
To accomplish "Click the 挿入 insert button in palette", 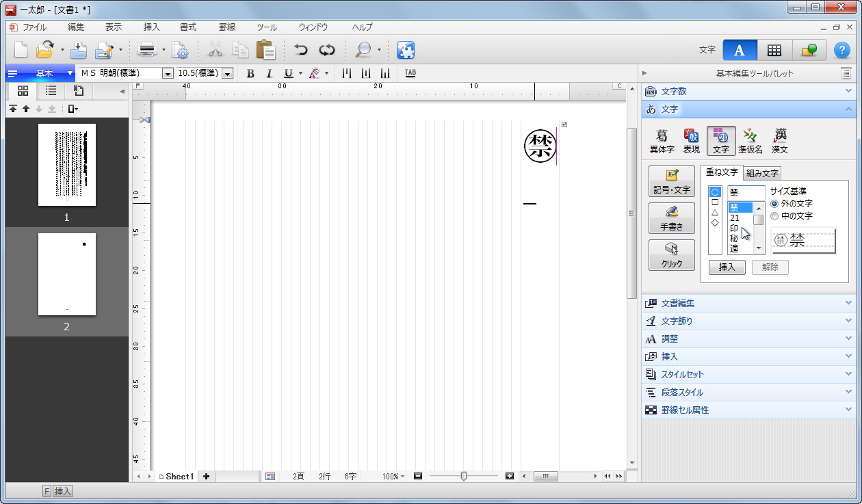I will click(x=727, y=267).
